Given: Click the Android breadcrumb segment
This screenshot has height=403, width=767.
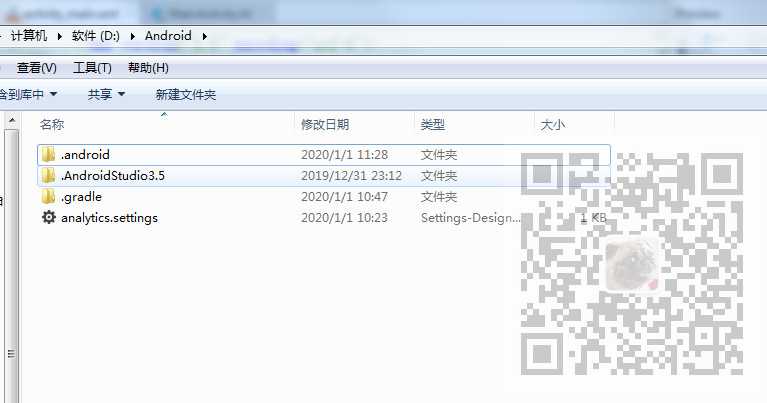Looking at the screenshot, I should 168,36.
